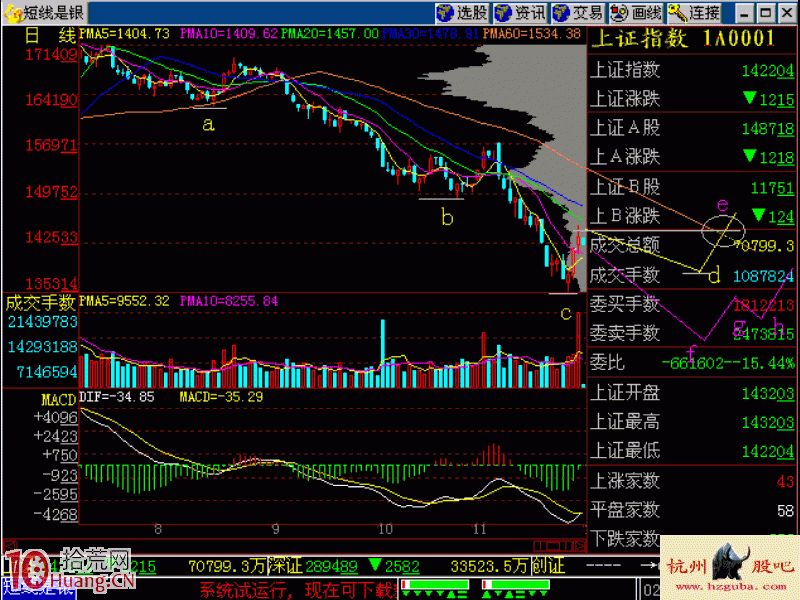Activate the 画线 line drawing tool
Viewport: 800px width, 600px height.
[636, 13]
